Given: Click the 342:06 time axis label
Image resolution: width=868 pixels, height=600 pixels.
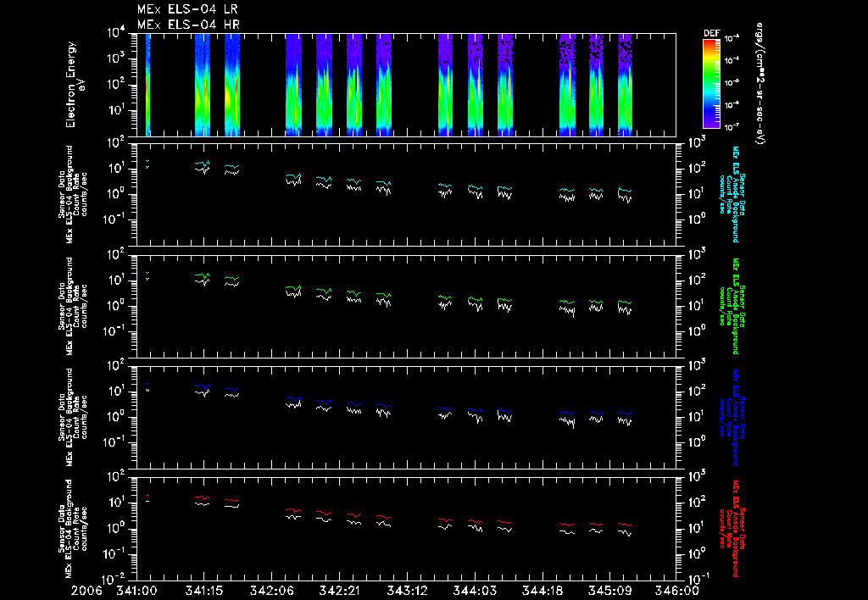Looking at the screenshot, I should tap(271, 591).
